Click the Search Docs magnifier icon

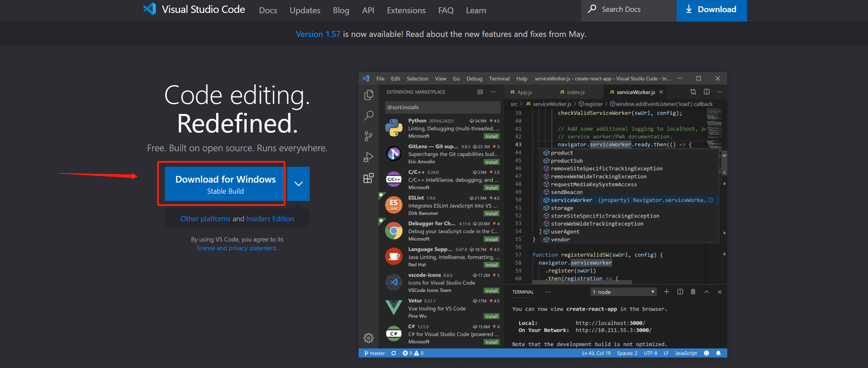point(592,9)
